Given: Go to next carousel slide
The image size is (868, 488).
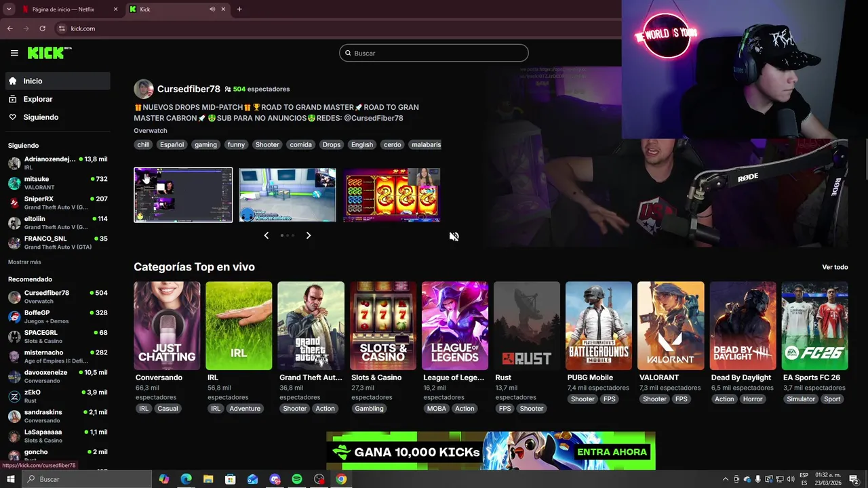Looking at the screenshot, I should [309, 235].
